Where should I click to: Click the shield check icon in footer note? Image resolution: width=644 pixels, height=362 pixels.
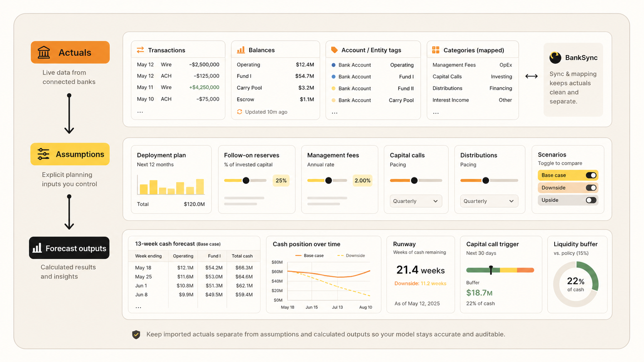(136, 334)
